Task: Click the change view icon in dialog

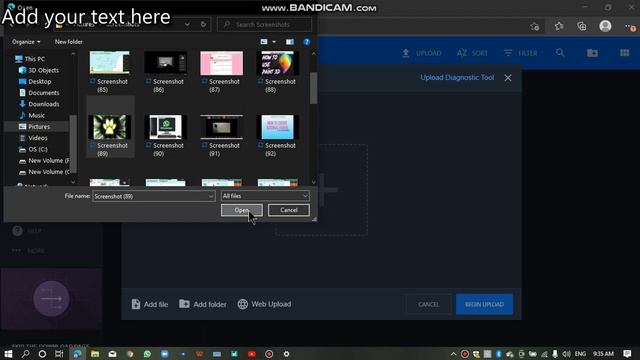Action: 264,42
